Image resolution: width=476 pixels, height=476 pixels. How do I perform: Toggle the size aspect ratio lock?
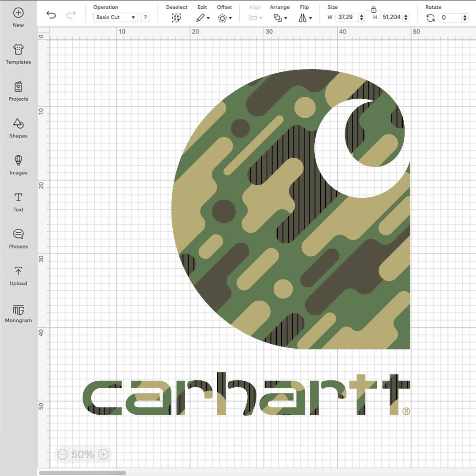point(373,9)
